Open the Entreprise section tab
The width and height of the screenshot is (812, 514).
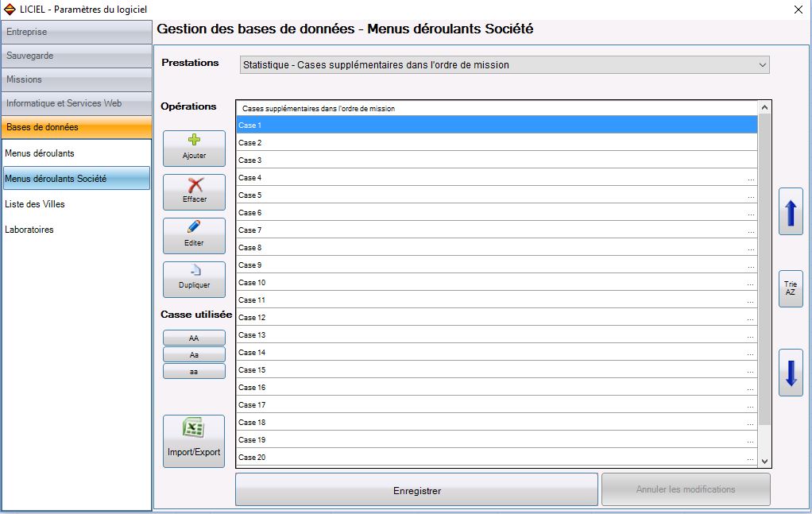tap(76, 32)
